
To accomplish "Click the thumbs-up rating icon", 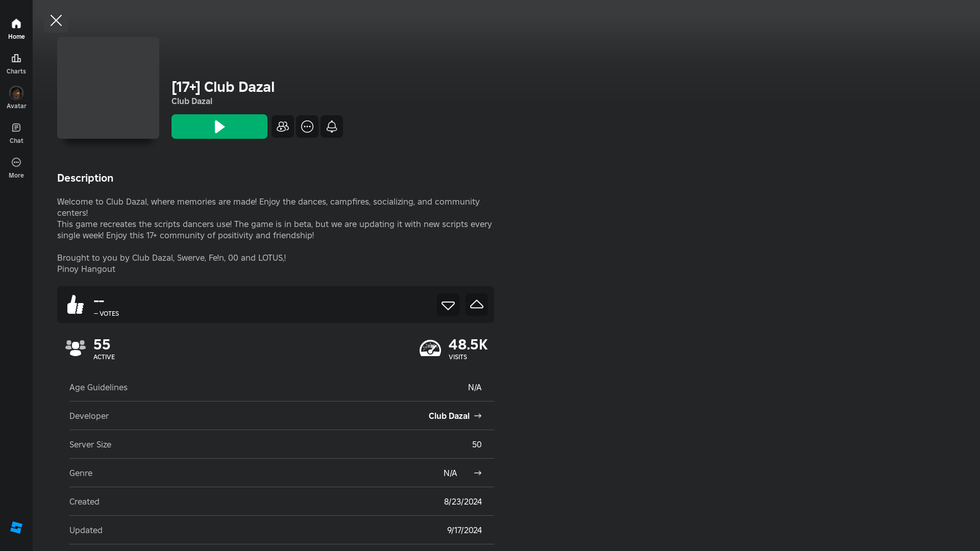I will [x=76, y=305].
